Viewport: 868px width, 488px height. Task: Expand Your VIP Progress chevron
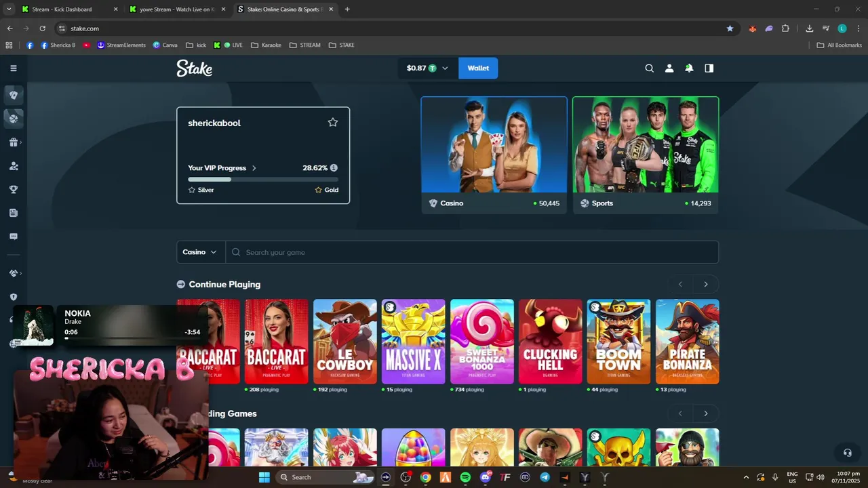(x=254, y=167)
